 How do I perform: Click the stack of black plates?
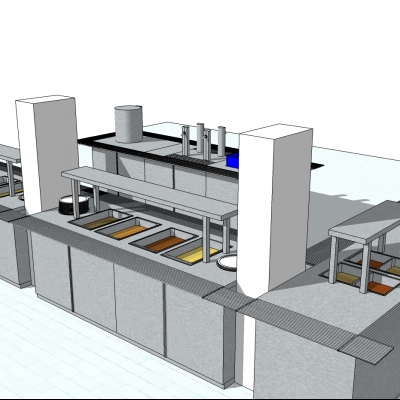point(74,205)
